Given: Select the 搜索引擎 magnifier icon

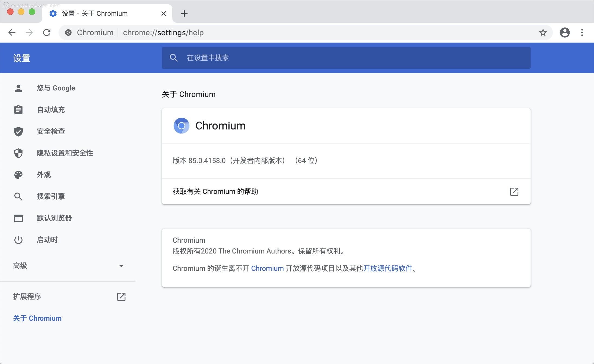Looking at the screenshot, I should [x=18, y=196].
